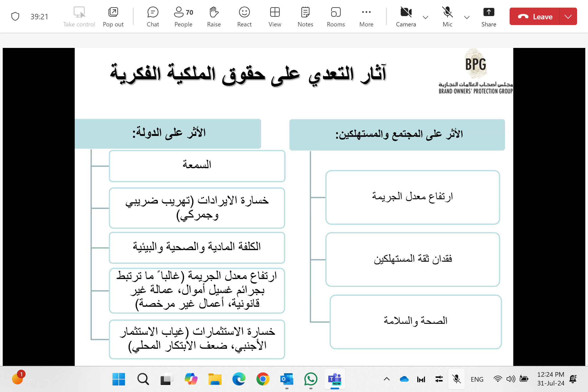Raise your hand in the meeting

(214, 17)
